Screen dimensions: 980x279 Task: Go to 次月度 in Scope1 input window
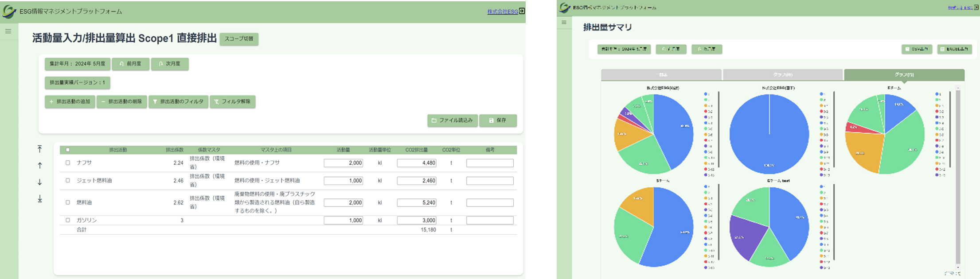pos(170,64)
